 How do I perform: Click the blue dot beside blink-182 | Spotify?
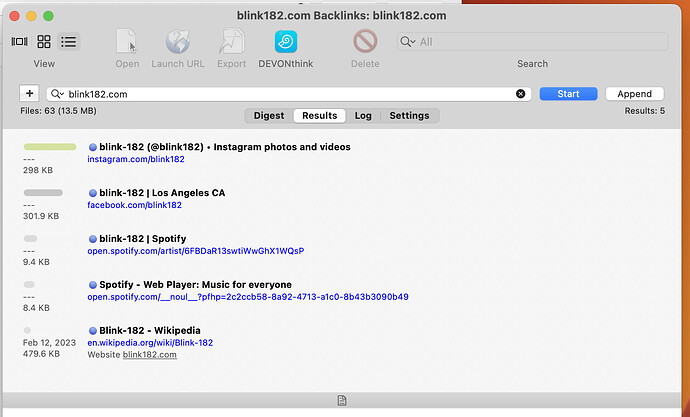[x=93, y=239]
